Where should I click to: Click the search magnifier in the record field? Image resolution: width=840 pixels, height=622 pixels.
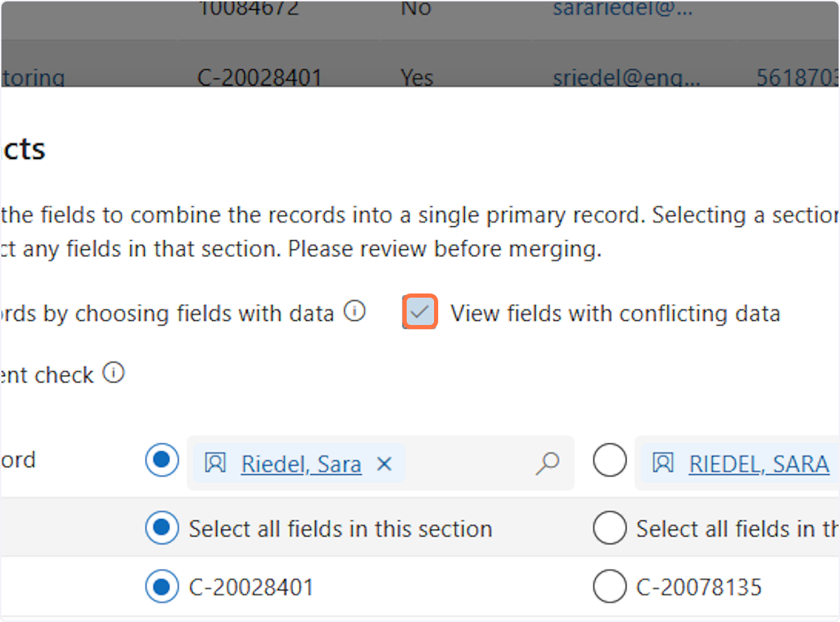point(548,464)
